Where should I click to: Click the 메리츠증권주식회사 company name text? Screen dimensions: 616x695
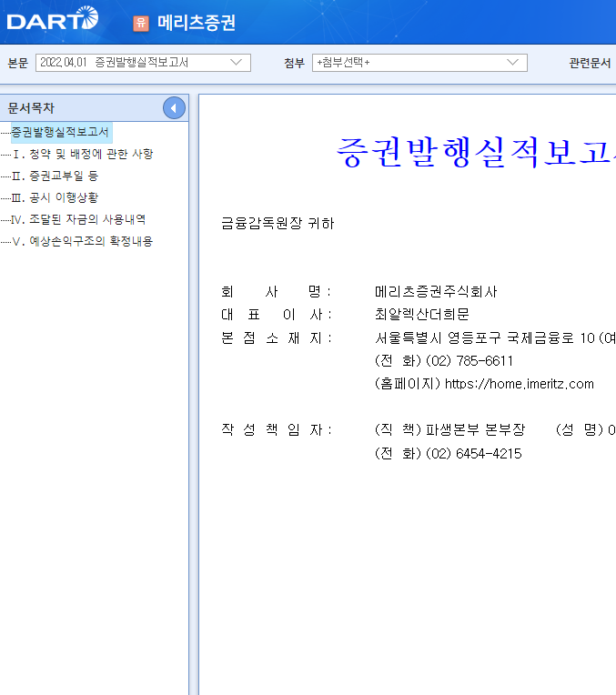tap(436, 292)
